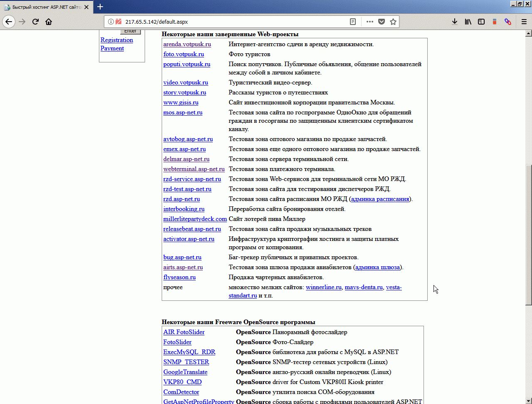Open the админка расписания link
Viewport: 532px width, 404px height.
click(380, 199)
